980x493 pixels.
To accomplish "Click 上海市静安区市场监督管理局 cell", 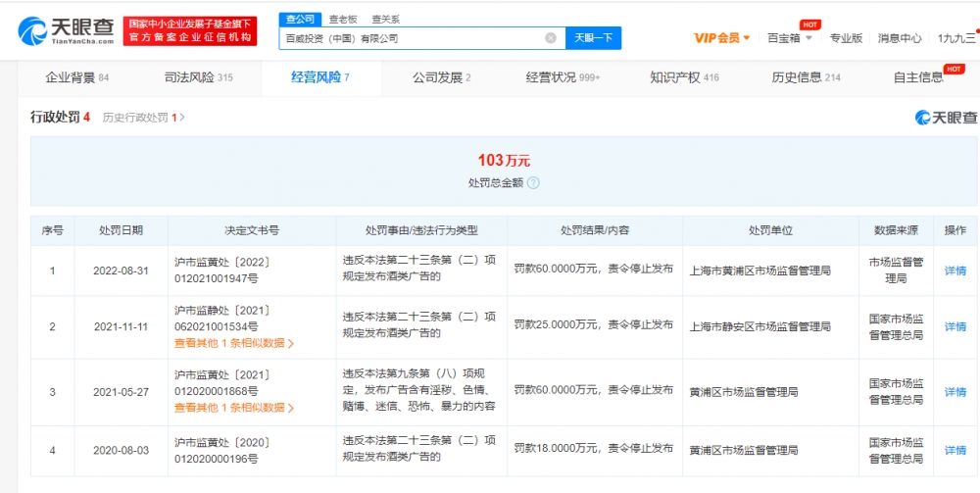I will (x=759, y=326).
